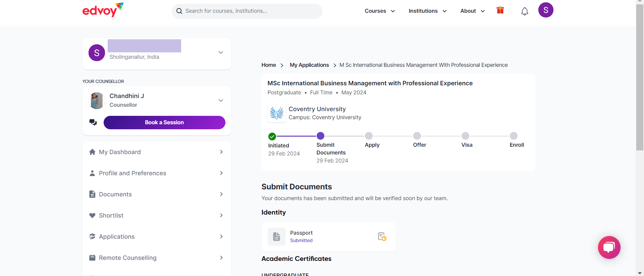Open the live chat bubble widget
This screenshot has width=644, height=276.
click(x=609, y=247)
